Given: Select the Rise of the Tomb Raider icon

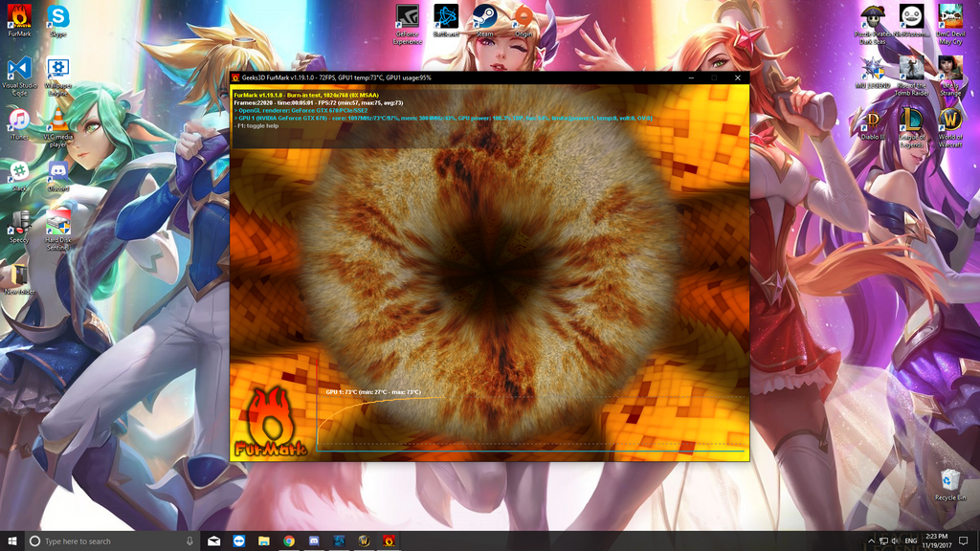Looking at the screenshot, I should [x=911, y=77].
